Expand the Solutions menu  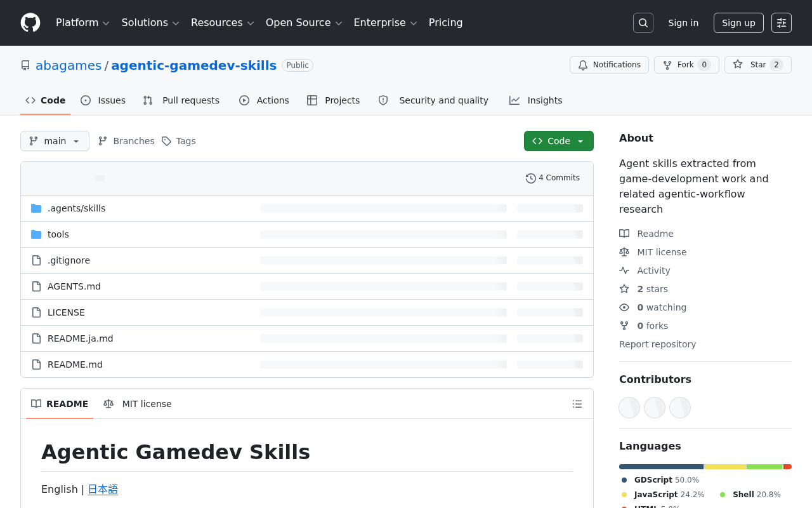[150, 23]
